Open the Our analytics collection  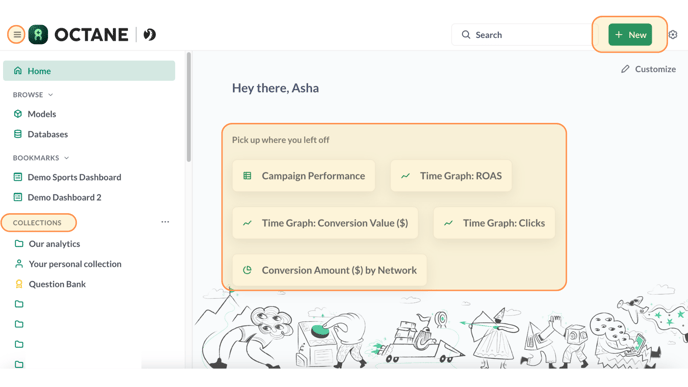(89, 244)
